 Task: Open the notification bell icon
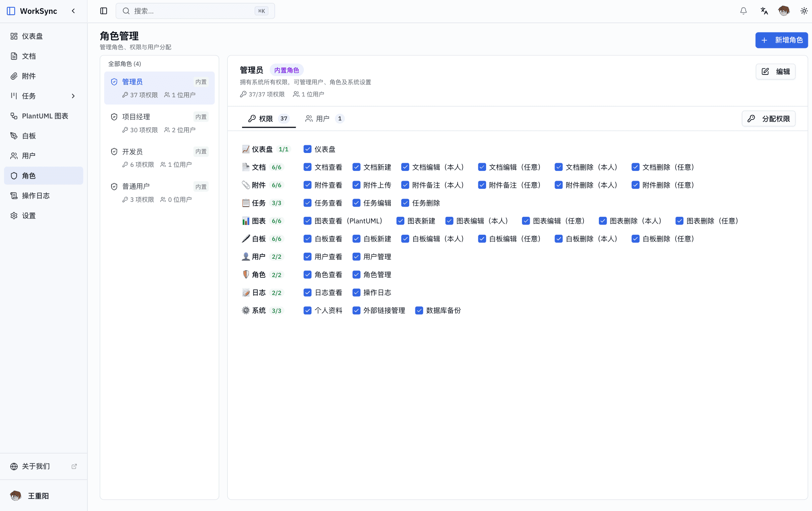point(743,11)
